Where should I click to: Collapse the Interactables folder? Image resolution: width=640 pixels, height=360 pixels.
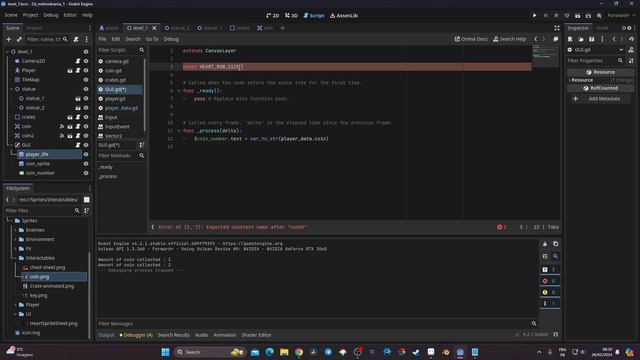coord(16,258)
